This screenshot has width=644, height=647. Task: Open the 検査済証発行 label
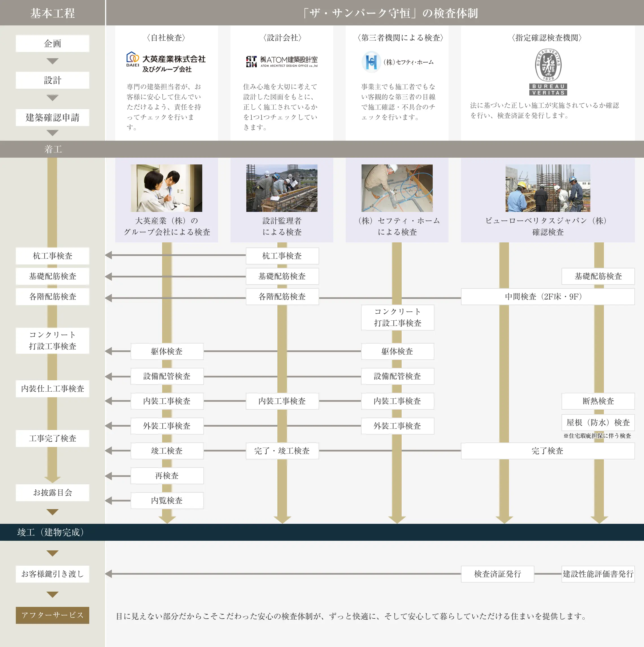pos(497,574)
